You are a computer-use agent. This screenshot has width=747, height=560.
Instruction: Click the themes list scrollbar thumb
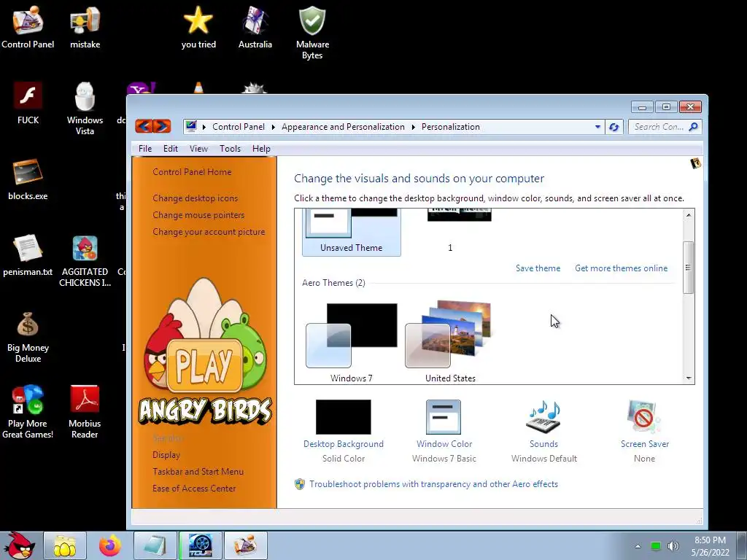click(x=688, y=267)
